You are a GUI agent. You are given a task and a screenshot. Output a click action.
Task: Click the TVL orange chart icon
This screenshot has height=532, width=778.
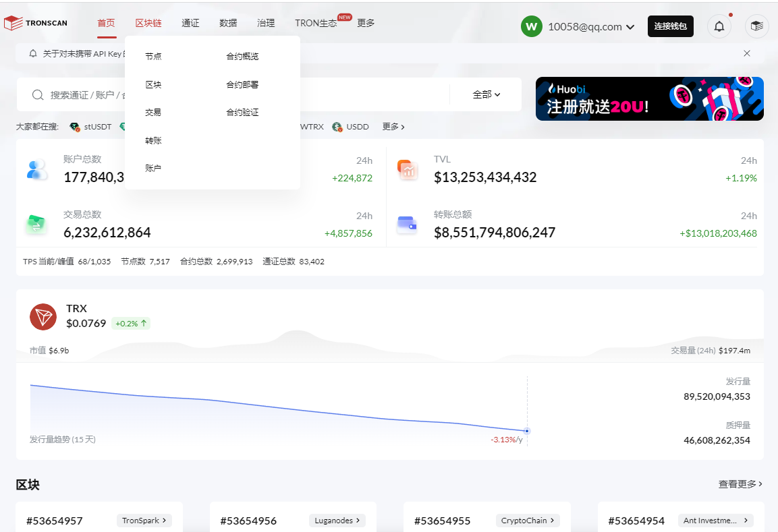(408, 169)
